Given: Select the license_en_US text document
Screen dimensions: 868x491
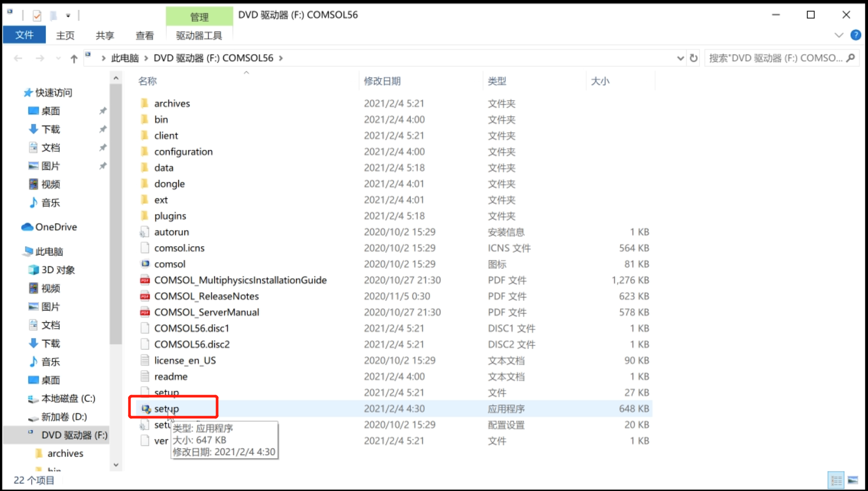Looking at the screenshot, I should point(185,360).
